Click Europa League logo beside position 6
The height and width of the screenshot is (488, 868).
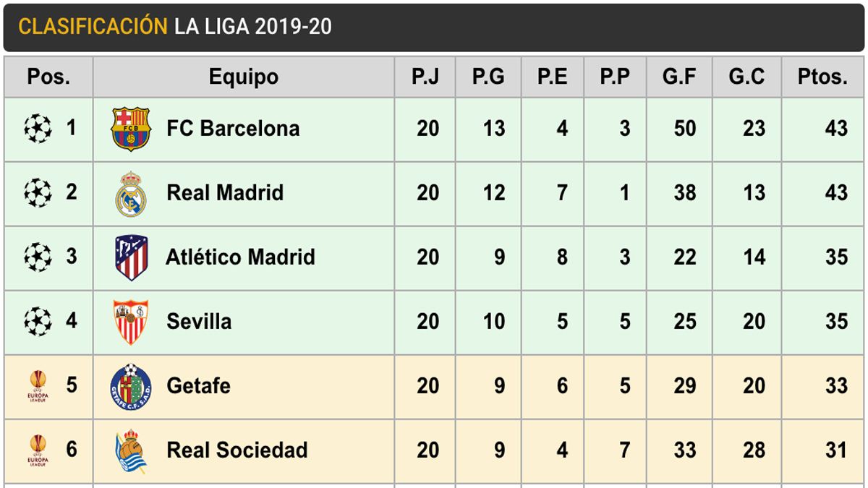[x=38, y=450]
